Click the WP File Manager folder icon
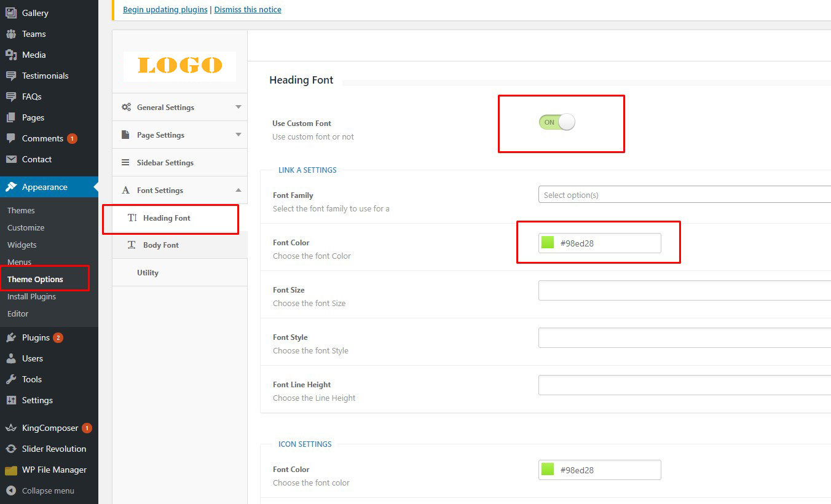 tap(11, 470)
